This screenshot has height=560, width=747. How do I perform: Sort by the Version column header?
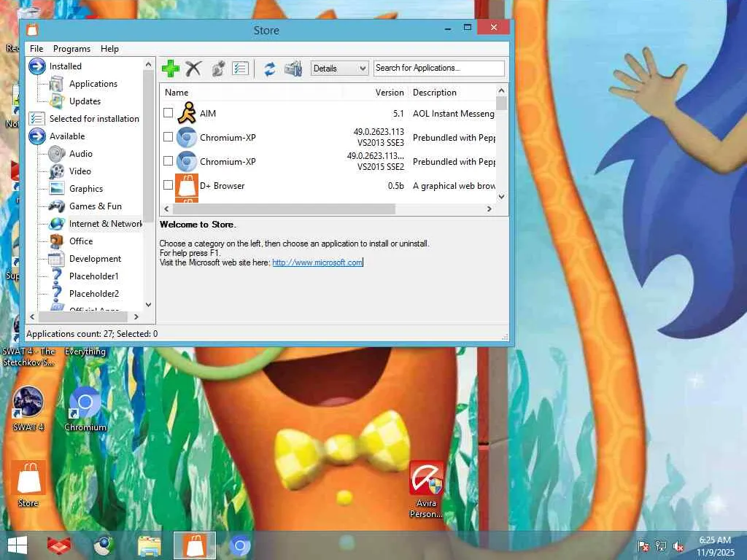[x=390, y=93]
